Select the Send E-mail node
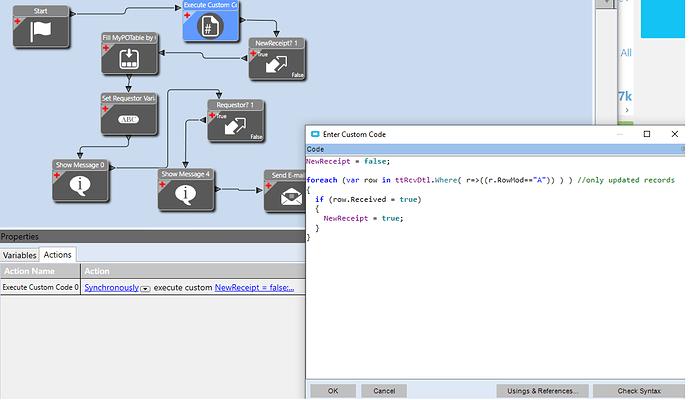This screenshot has height=400, width=690. (285, 191)
